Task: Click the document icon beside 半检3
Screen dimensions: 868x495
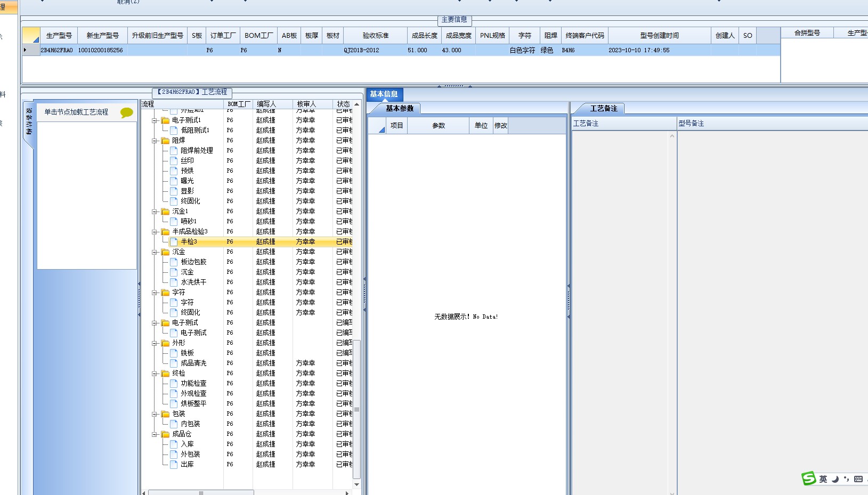Action: point(174,241)
